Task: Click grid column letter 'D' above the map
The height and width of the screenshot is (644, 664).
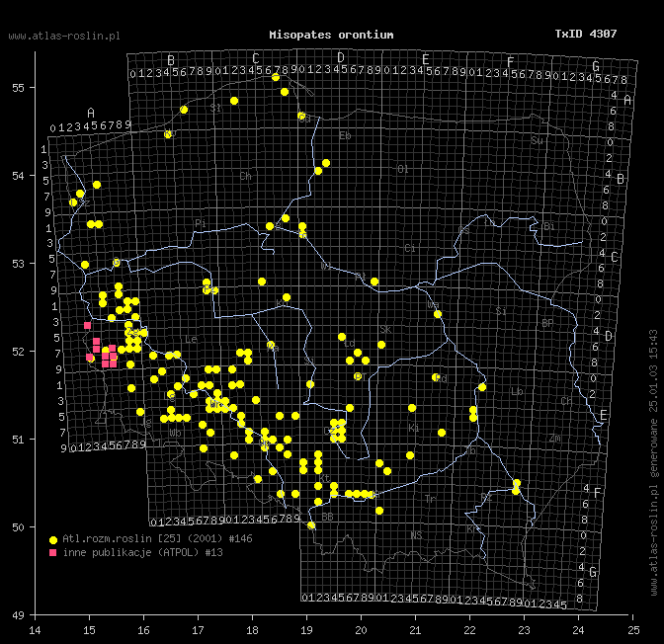Action: pyautogui.click(x=341, y=57)
